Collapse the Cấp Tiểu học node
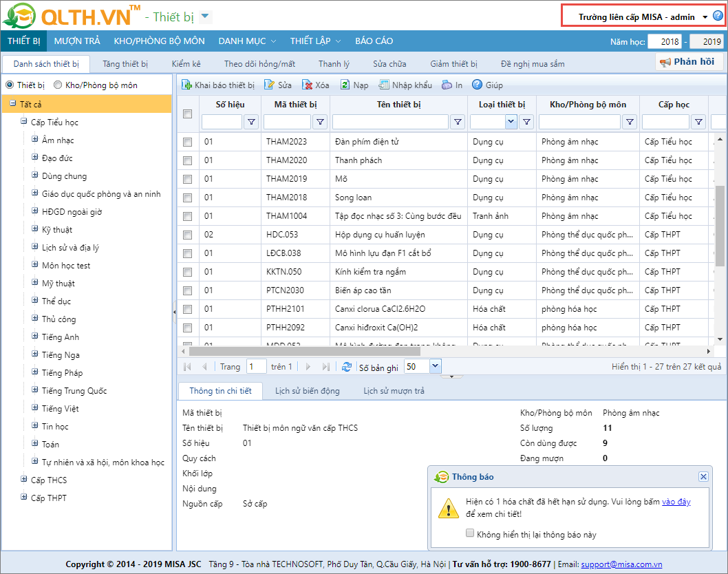Screen dimensions: 728x574 coord(23,121)
